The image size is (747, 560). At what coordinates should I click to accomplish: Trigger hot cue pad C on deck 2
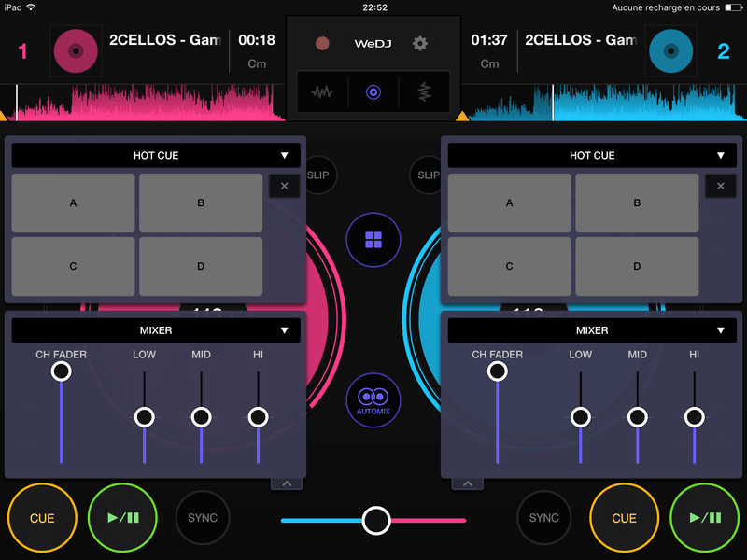pos(509,266)
